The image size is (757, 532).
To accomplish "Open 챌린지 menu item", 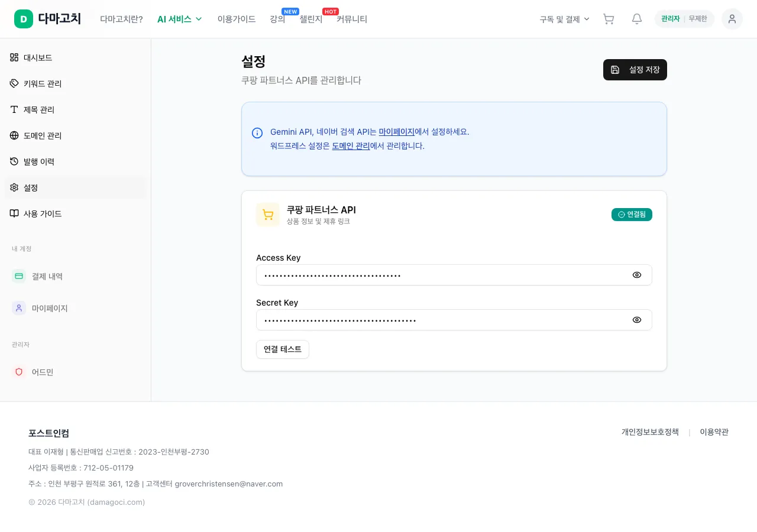I will click(311, 19).
